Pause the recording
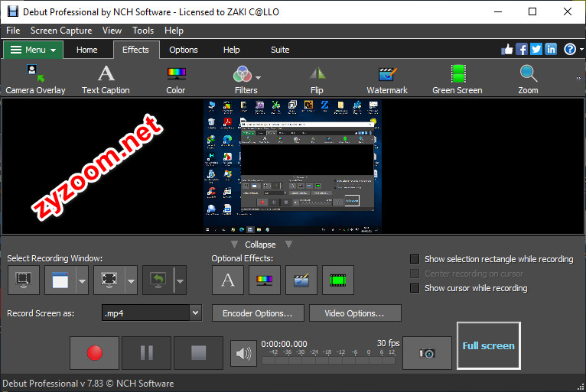The width and height of the screenshot is (586, 392). click(x=147, y=353)
